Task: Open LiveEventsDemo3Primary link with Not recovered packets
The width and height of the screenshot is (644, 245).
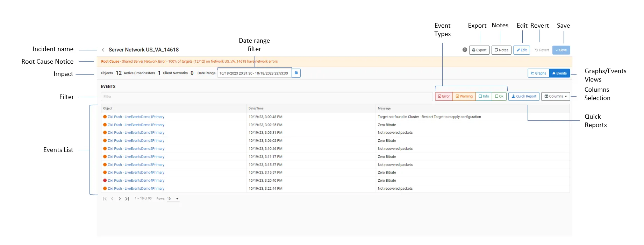Action: pyautogui.click(x=136, y=165)
